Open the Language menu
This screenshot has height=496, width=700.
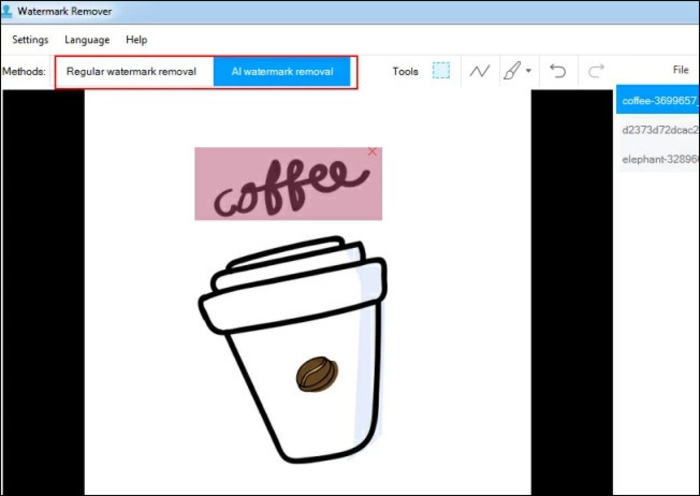point(87,40)
